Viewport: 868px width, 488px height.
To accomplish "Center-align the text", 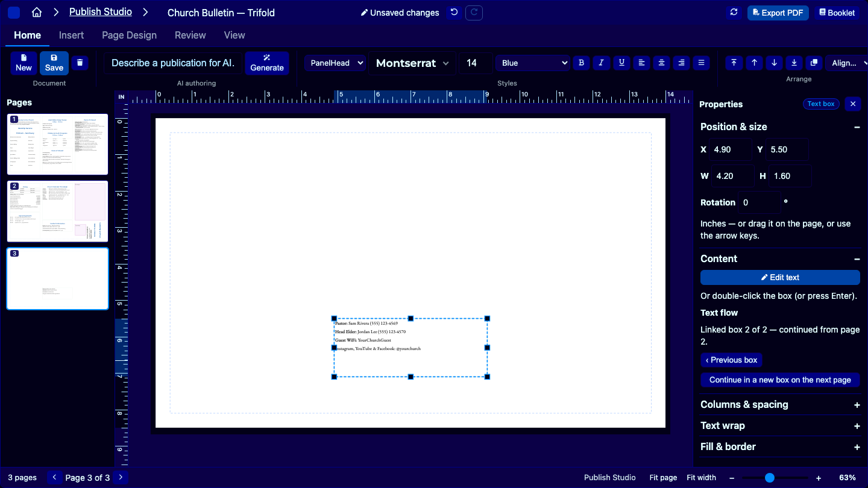I will pyautogui.click(x=662, y=63).
